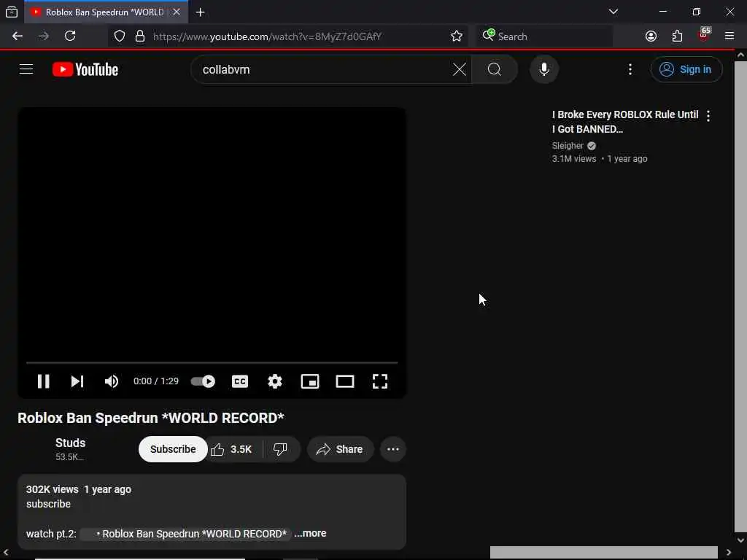Toggle theater mode
This screenshot has height=560, width=747.
(345, 381)
